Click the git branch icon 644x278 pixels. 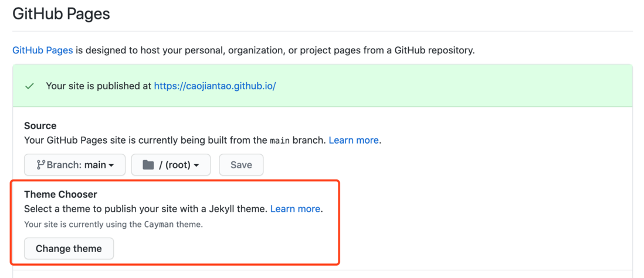click(40, 165)
